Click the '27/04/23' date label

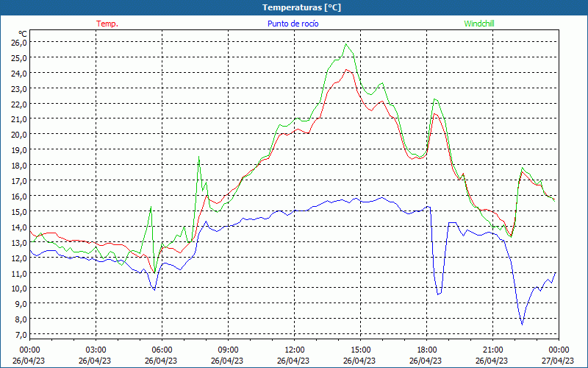click(x=558, y=361)
